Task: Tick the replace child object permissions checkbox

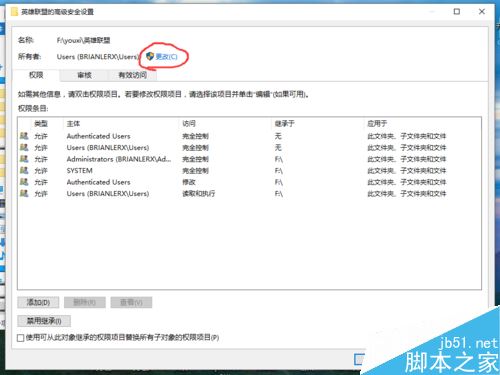Action: [x=21, y=338]
